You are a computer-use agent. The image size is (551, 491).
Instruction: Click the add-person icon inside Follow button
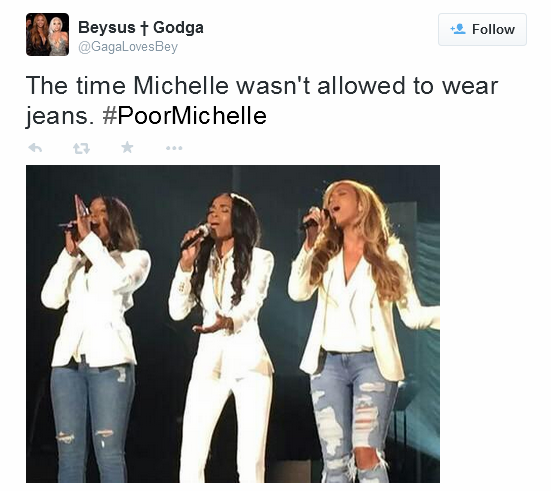[x=458, y=29]
